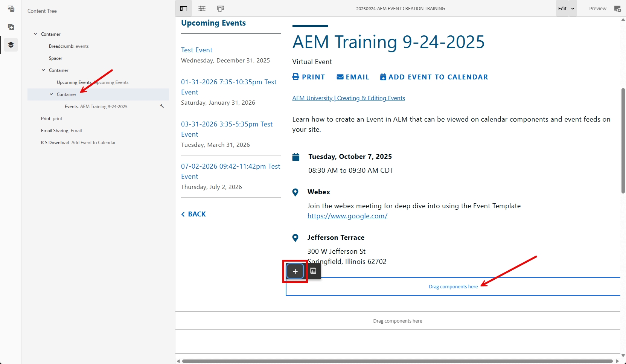626x364 pixels.
Task: Open the Components rail icon
Action: (x=11, y=27)
